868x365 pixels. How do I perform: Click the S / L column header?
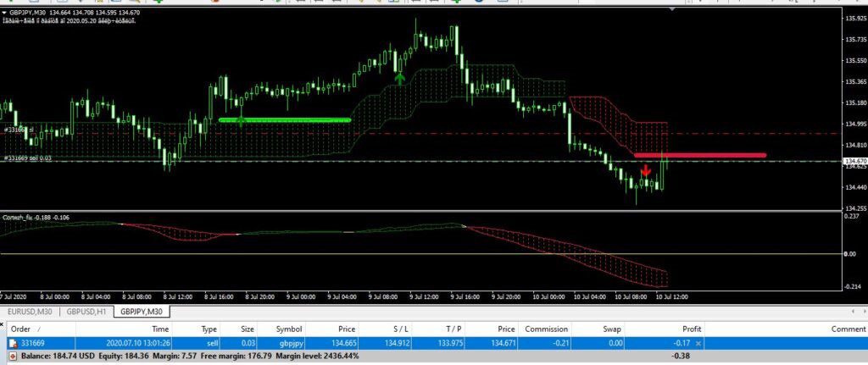(386, 329)
